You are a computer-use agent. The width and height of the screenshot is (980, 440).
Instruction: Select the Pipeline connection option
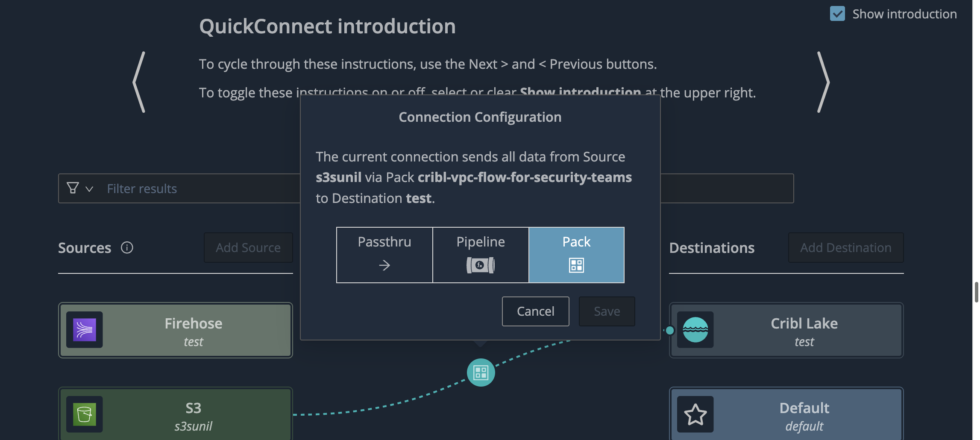[481, 255]
